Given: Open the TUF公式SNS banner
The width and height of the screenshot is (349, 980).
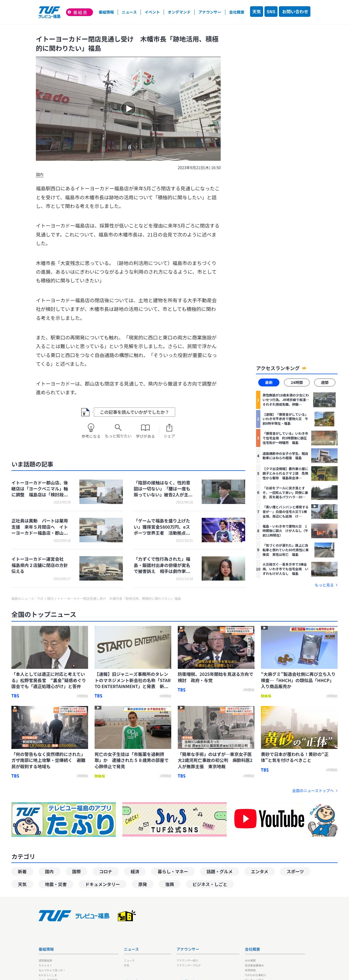Looking at the screenshot, I should pos(174,819).
